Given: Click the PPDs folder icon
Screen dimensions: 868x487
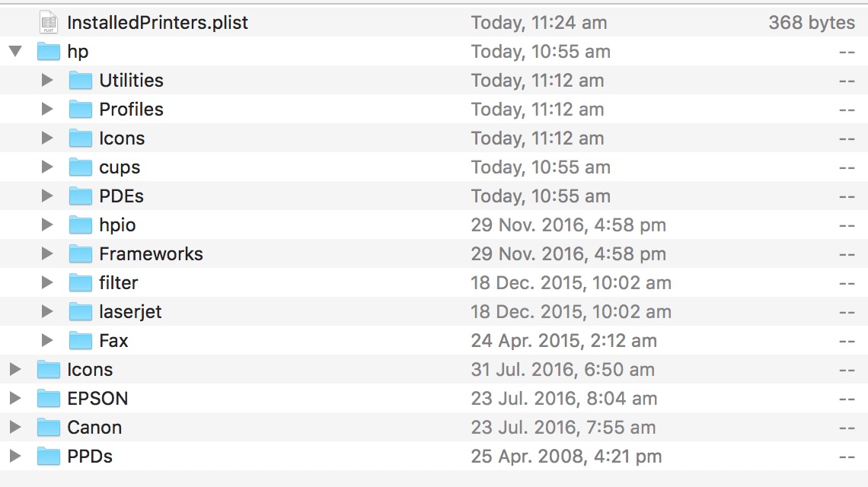Looking at the screenshot, I should [x=48, y=456].
